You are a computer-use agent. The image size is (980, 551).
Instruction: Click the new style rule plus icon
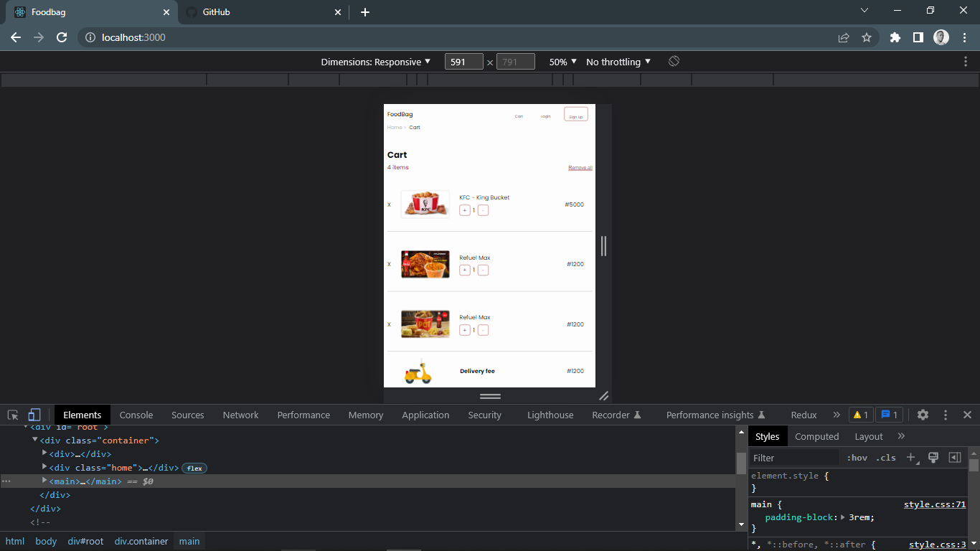[x=910, y=457]
